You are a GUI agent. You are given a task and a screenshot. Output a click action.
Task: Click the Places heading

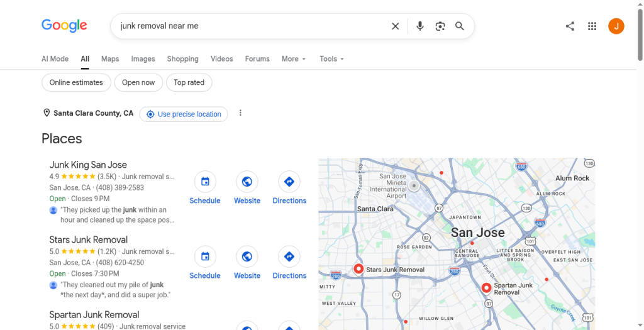pyautogui.click(x=62, y=139)
